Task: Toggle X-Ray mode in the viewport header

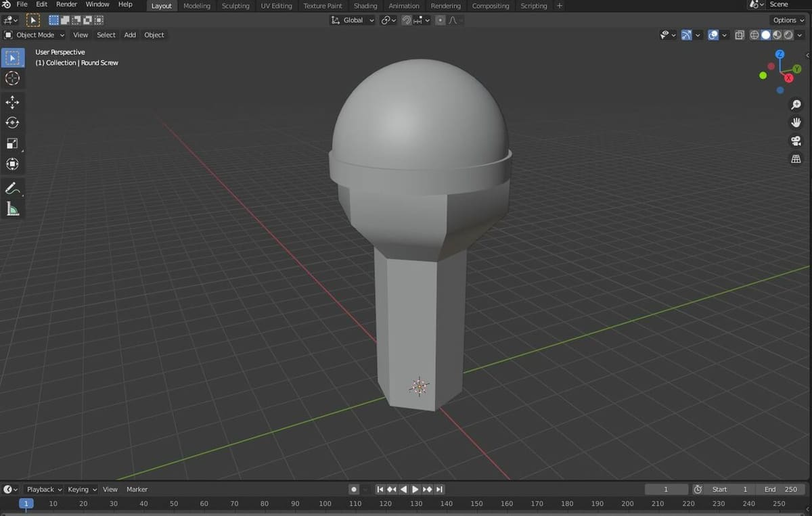Action: click(740, 35)
